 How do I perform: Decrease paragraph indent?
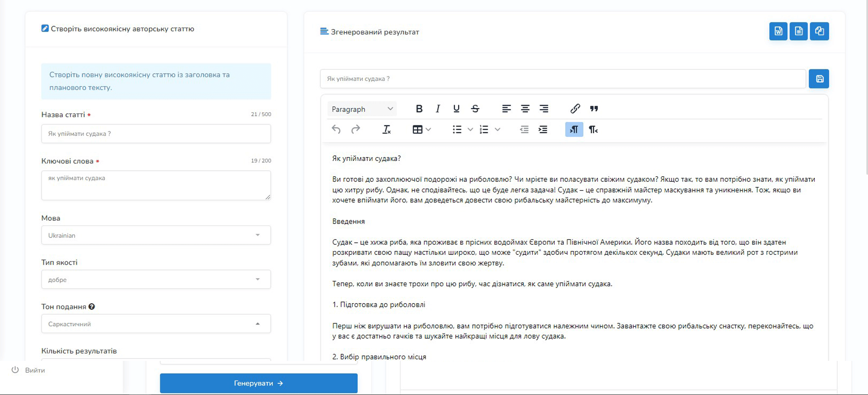click(x=524, y=129)
